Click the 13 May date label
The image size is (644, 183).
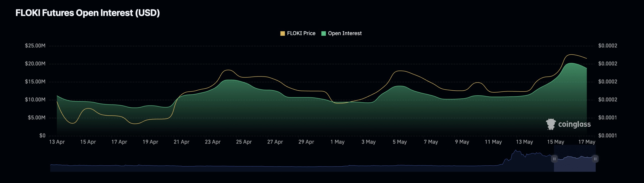click(x=525, y=142)
